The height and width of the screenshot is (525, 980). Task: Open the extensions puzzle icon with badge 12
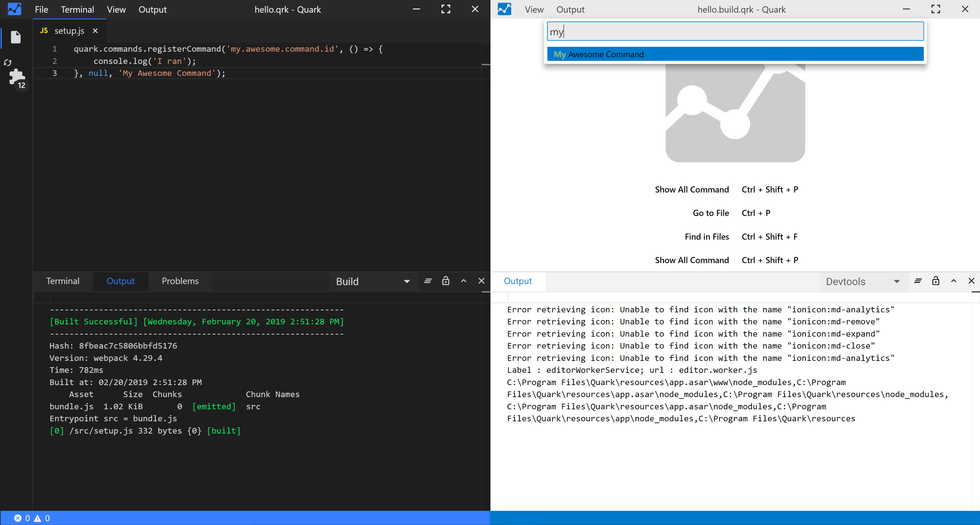(x=17, y=78)
